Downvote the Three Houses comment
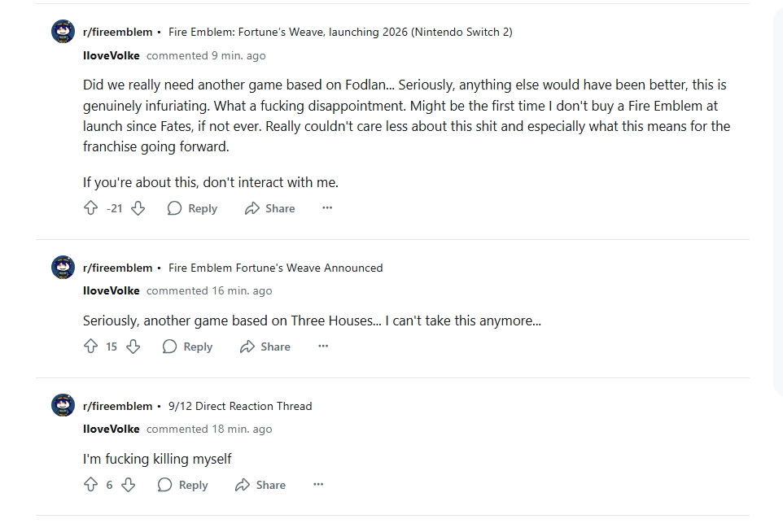Image resolution: width=783 pixels, height=532 pixels. (x=133, y=347)
